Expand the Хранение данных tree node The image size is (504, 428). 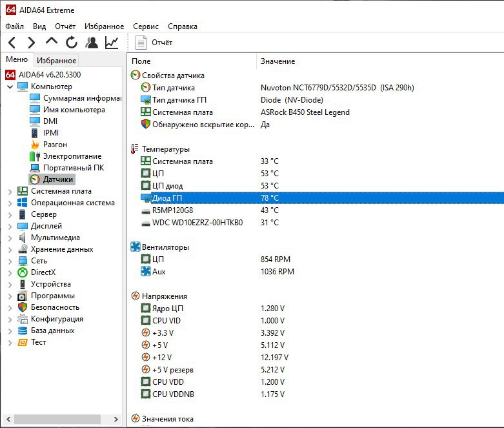(10, 249)
